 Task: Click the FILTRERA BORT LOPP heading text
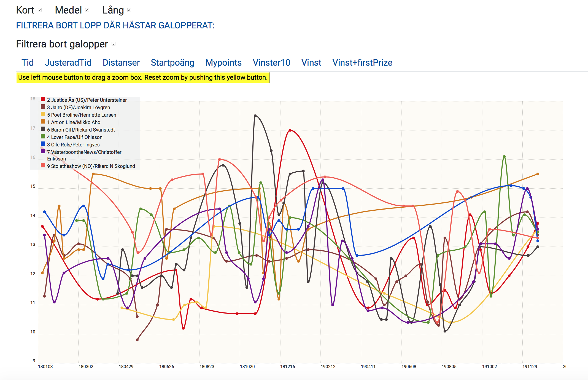(x=115, y=25)
